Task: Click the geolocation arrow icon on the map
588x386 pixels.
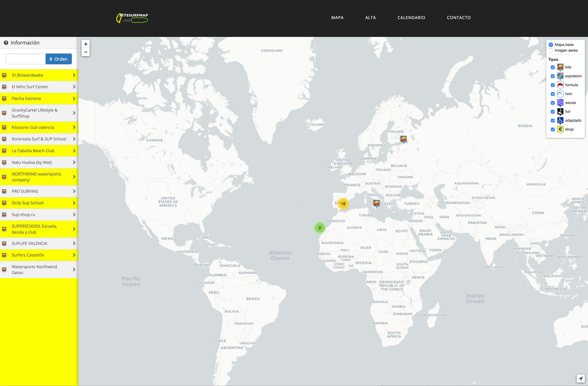Action: point(580,378)
